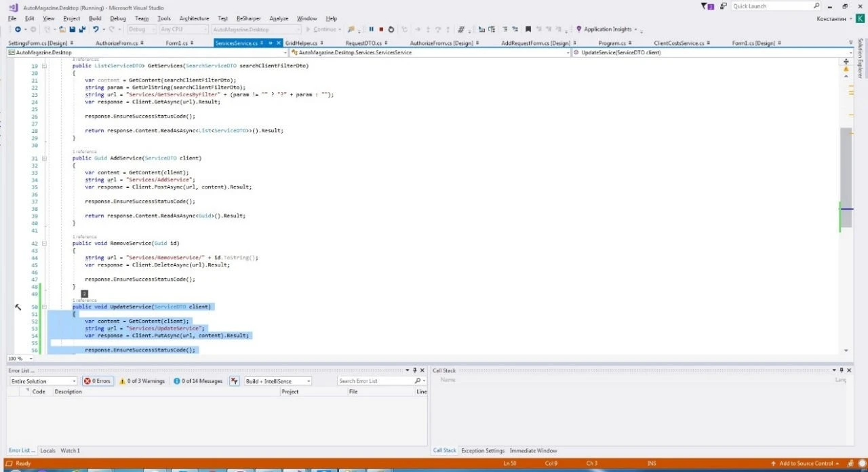Clear error list filter icon
The height and width of the screenshot is (472, 868).
coord(235,381)
